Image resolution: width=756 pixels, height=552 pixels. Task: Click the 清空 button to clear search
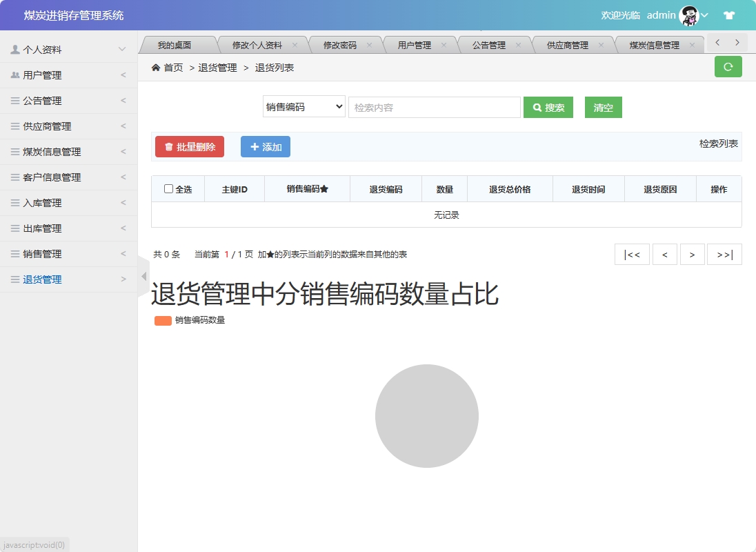coord(603,108)
